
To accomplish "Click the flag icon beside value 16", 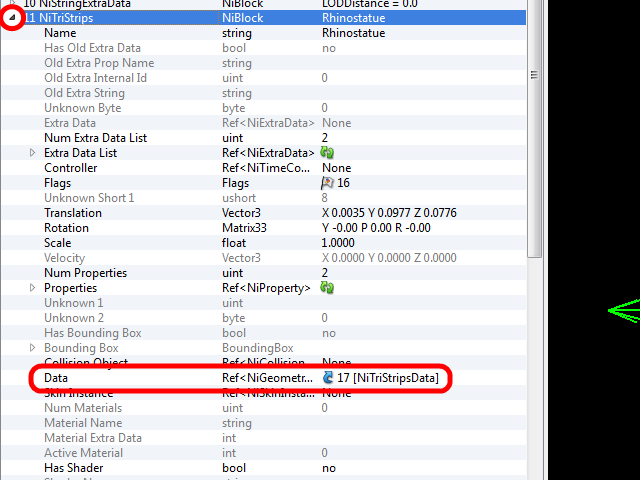I will click(x=327, y=183).
